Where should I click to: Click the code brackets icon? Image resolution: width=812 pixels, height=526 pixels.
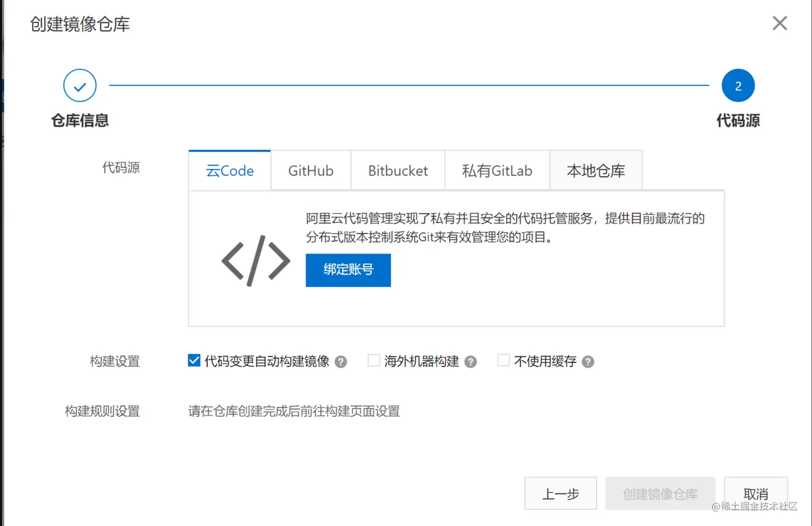tap(256, 261)
